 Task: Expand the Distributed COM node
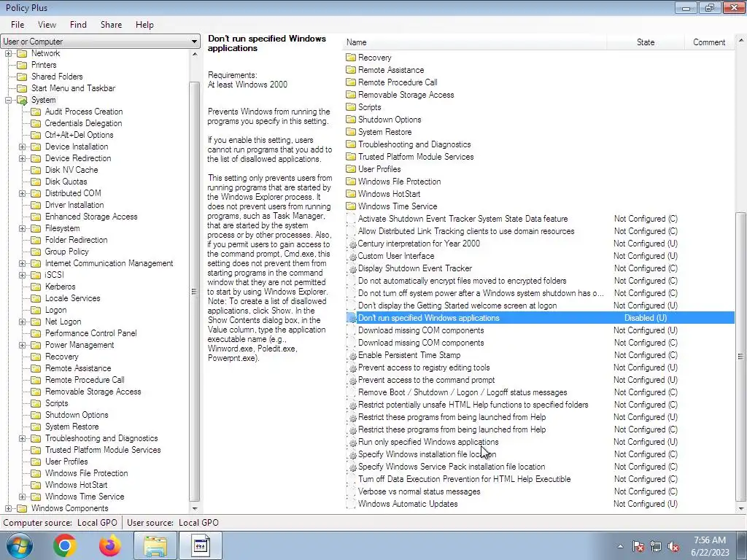tap(22, 193)
